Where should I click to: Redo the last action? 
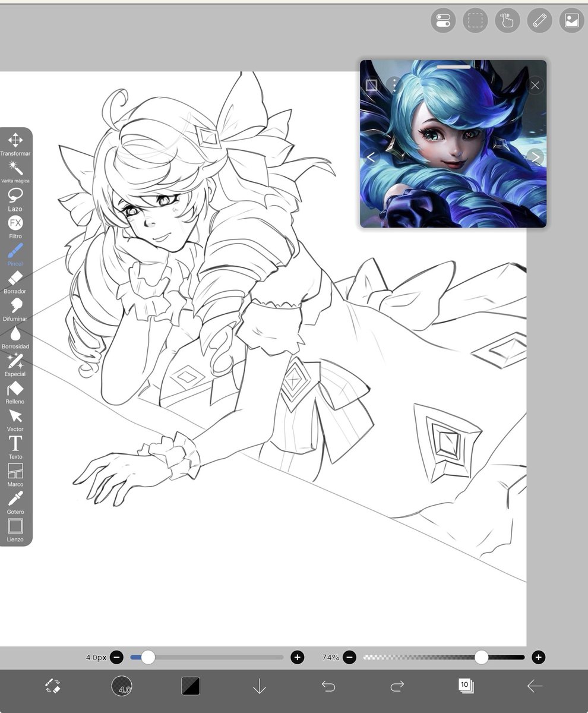pyautogui.click(x=397, y=686)
